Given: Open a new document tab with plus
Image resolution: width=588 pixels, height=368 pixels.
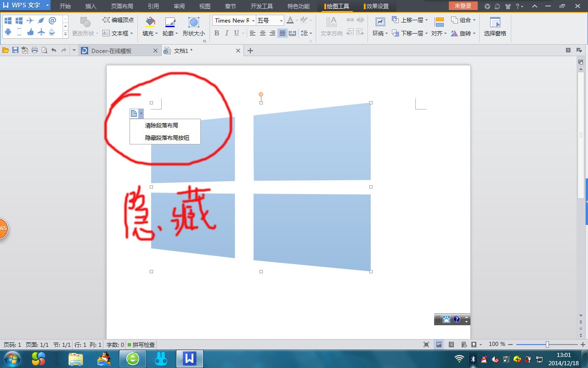Looking at the screenshot, I should (250, 51).
